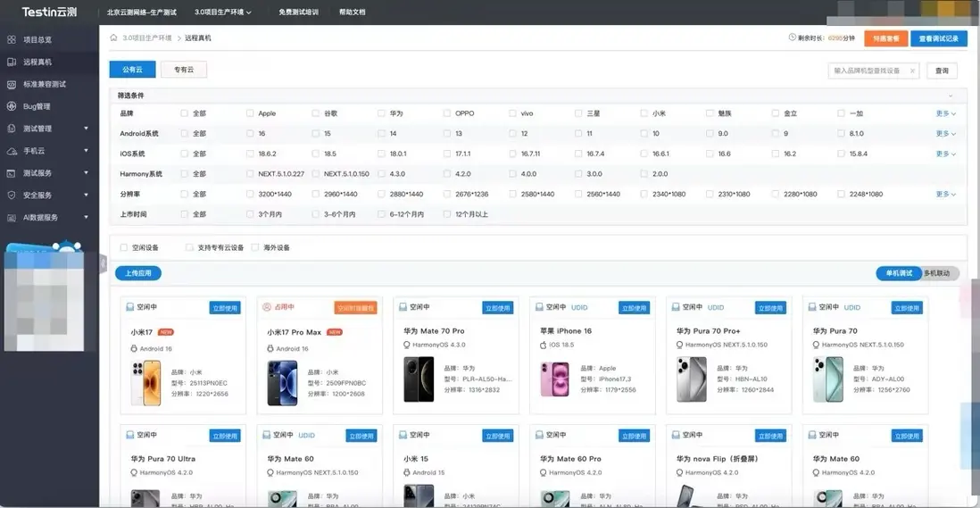The height and width of the screenshot is (508, 980).
Task: Switch to the 专有云 tab
Action: click(184, 70)
